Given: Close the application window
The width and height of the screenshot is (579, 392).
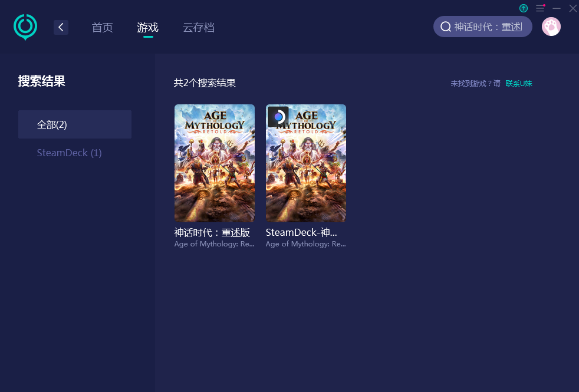Looking at the screenshot, I should tap(573, 8).
